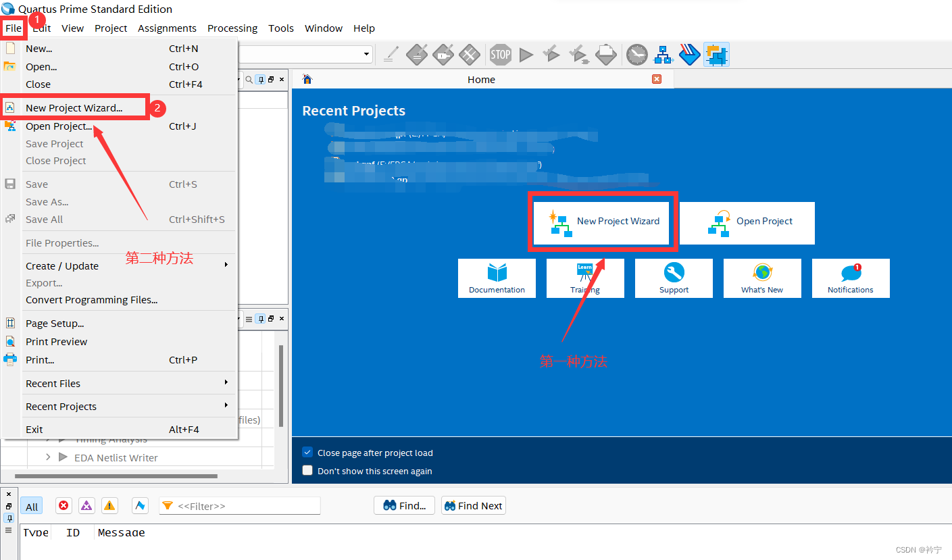
Task: Click the Assignment Editor diamond icon
Action: point(417,55)
